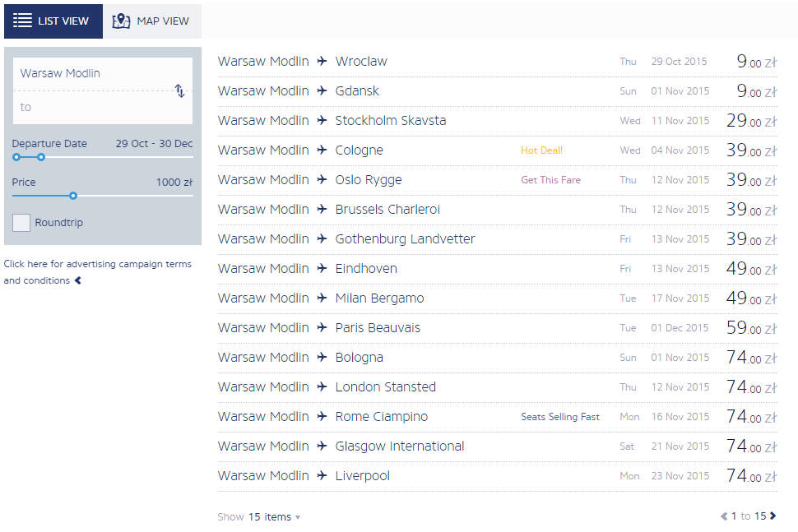Click the plane icon in the Liverpool row

click(322, 475)
